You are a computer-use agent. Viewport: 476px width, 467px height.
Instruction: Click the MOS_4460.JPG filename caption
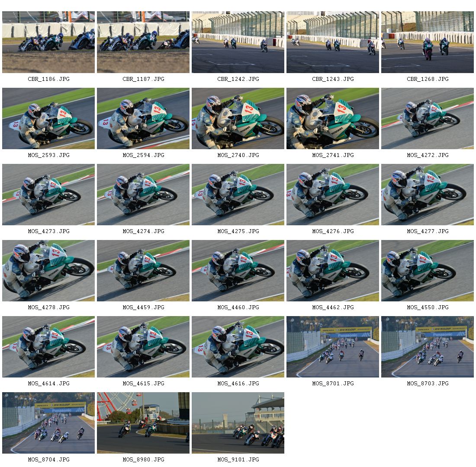[x=238, y=307]
